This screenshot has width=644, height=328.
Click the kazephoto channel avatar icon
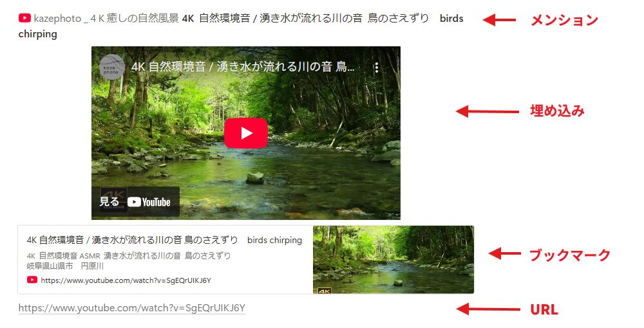pyautogui.click(x=111, y=67)
